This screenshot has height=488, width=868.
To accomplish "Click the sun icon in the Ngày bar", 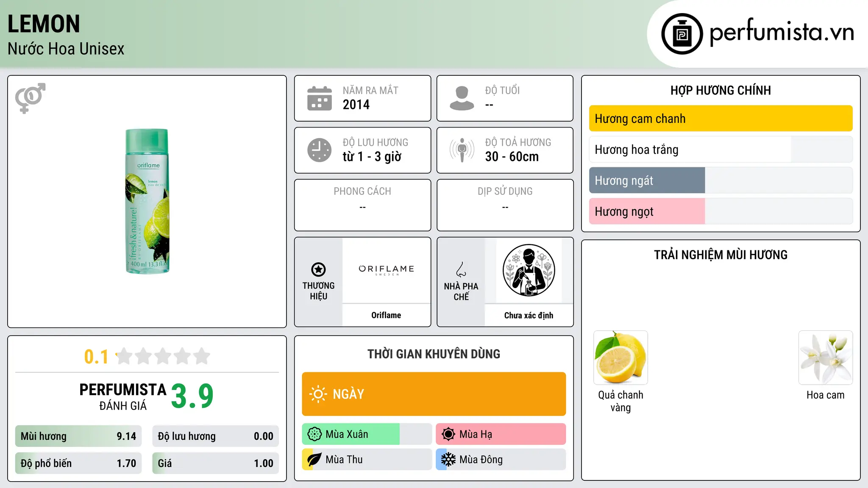I will point(318,394).
